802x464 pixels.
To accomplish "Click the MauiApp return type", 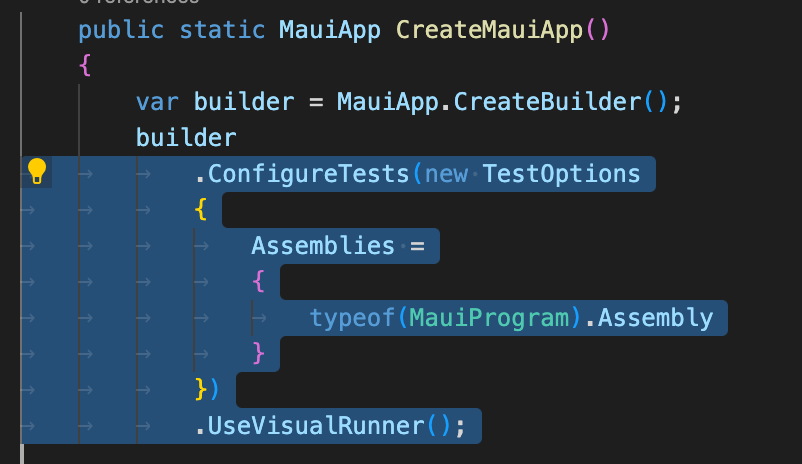I will pos(330,30).
